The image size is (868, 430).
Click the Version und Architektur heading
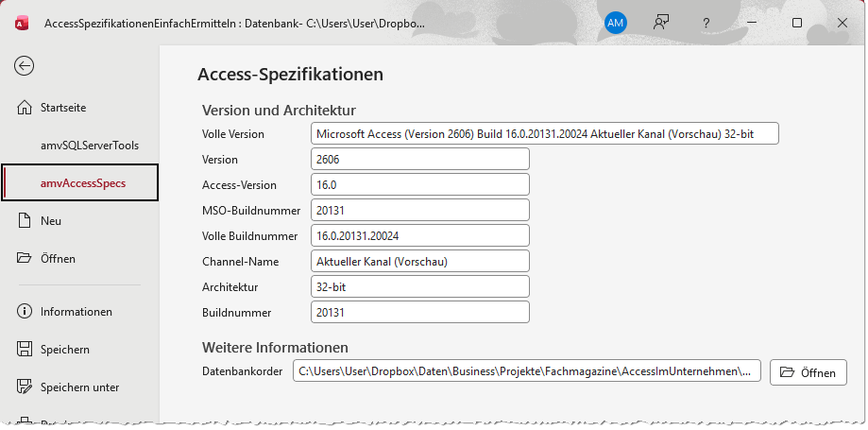[279, 110]
